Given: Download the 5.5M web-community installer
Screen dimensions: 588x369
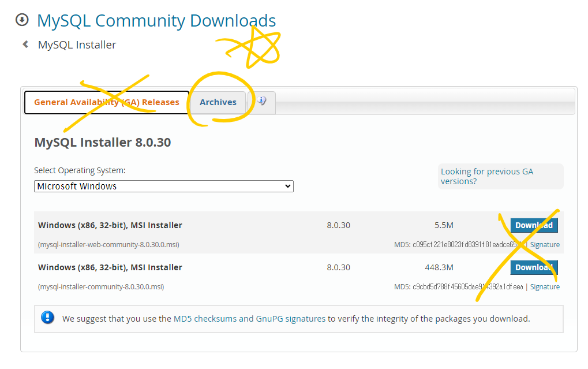Looking at the screenshot, I should pyautogui.click(x=534, y=225).
